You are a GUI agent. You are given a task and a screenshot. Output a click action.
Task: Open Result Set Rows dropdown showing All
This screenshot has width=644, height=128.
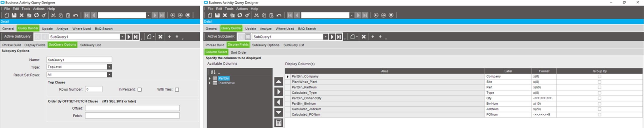pos(109,75)
